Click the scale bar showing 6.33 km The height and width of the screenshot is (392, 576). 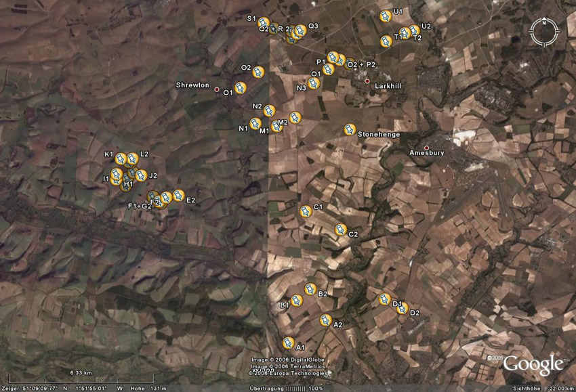click(80, 378)
